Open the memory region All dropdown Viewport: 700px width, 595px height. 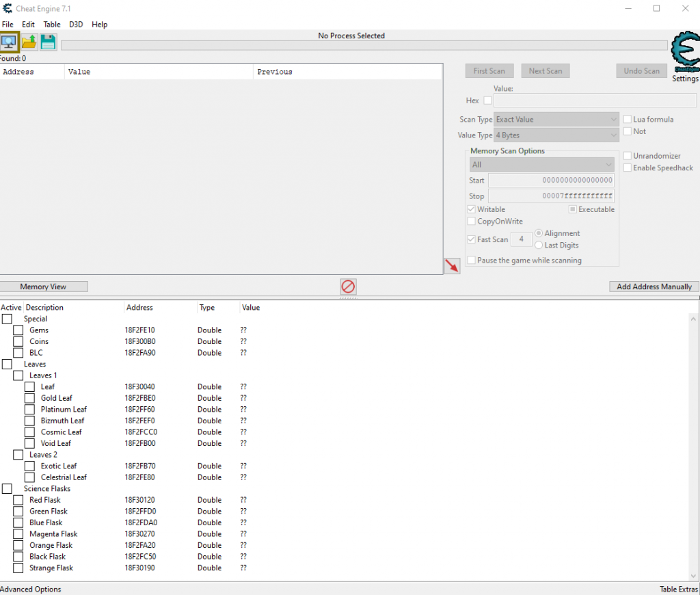click(x=541, y=165)
